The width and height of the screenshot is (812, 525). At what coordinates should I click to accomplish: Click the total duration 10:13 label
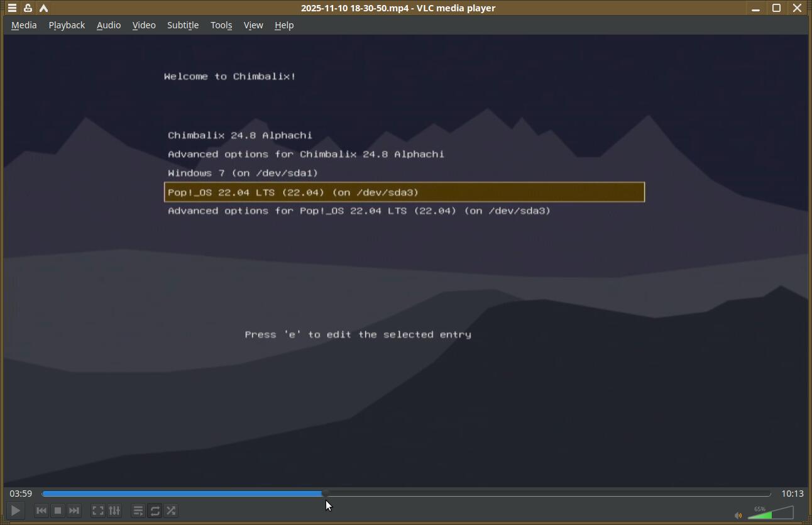click(793, 494)
